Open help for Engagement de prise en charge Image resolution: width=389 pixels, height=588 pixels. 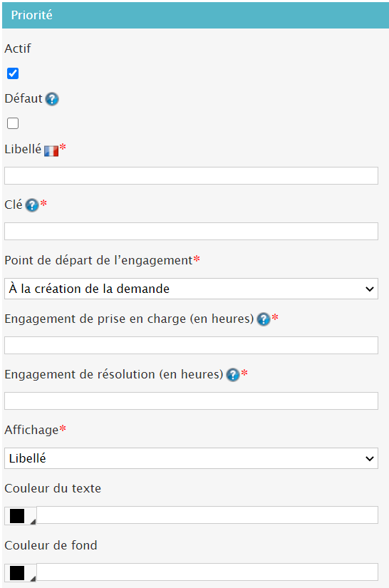[x=264, y=319]
